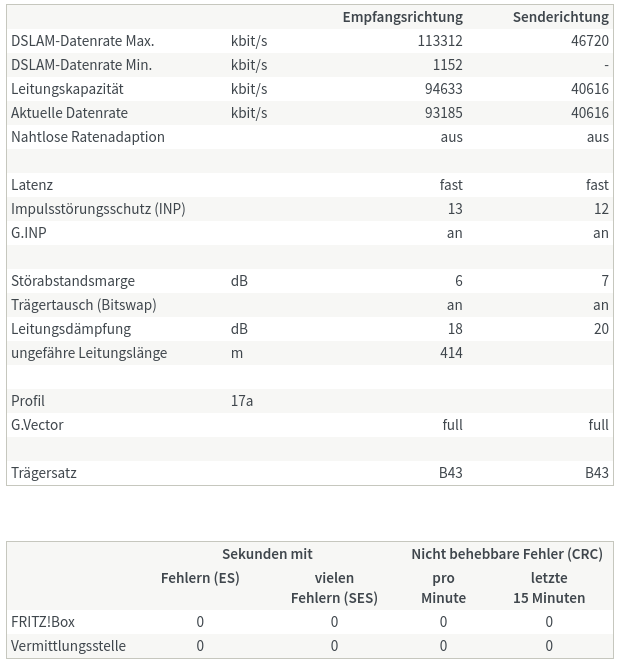Click the G.Vector row label
Viewport: 620px width, 662px height.
[37, 425]
